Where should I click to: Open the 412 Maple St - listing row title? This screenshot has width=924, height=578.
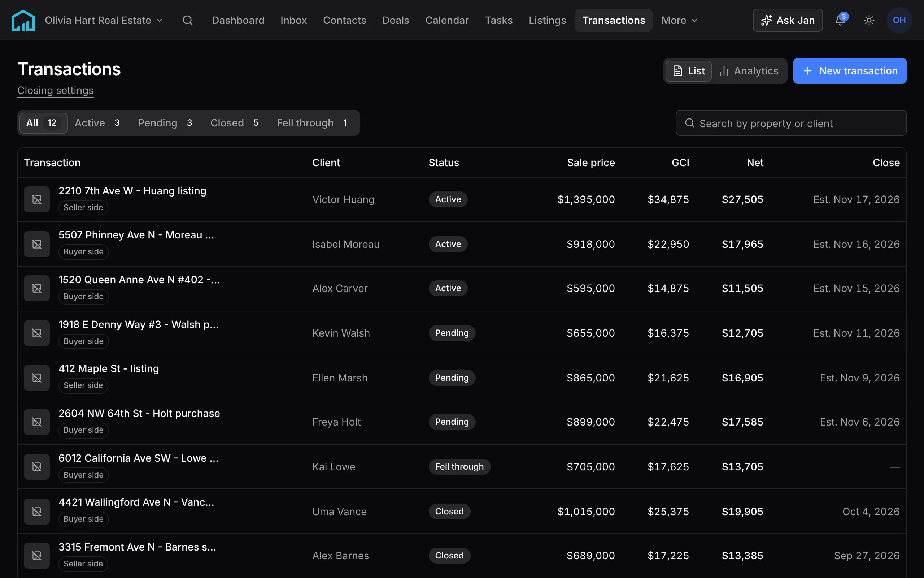[109, 368]
